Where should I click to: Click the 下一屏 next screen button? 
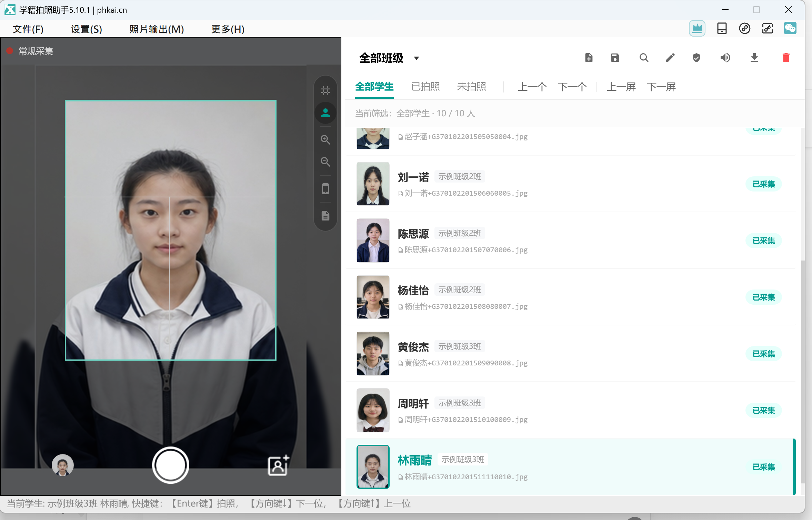[x=661, y=87]
